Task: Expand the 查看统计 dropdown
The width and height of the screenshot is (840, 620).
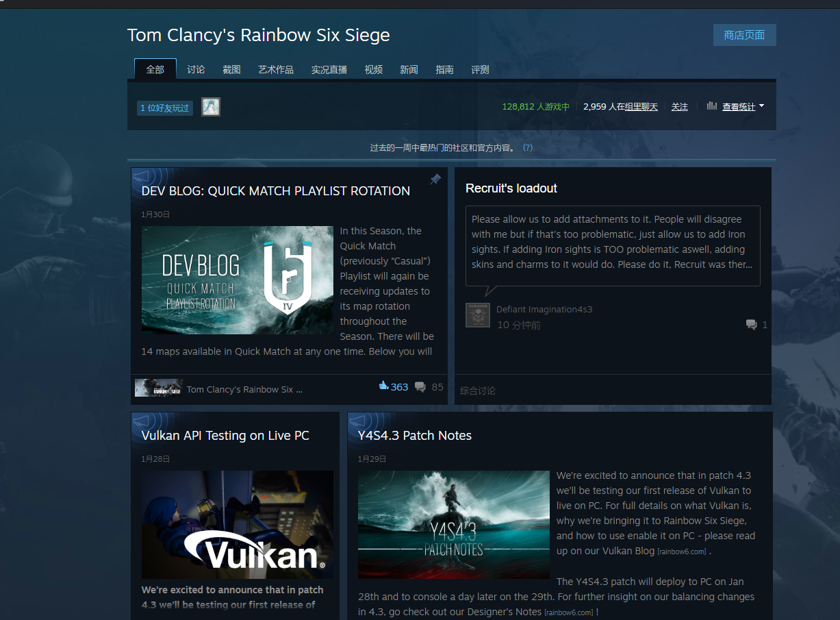Action: click(x=743, y=107)
